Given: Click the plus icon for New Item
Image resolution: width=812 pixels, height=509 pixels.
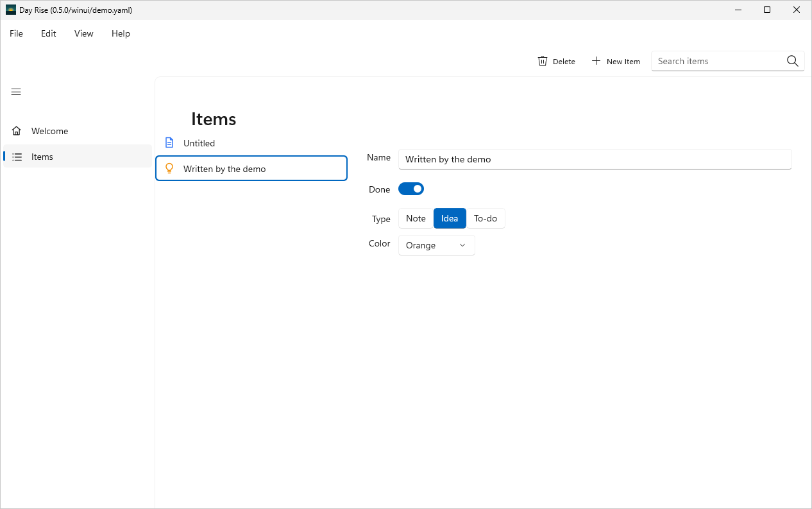Looking at the screenshot, I should (x=596, y=61).
